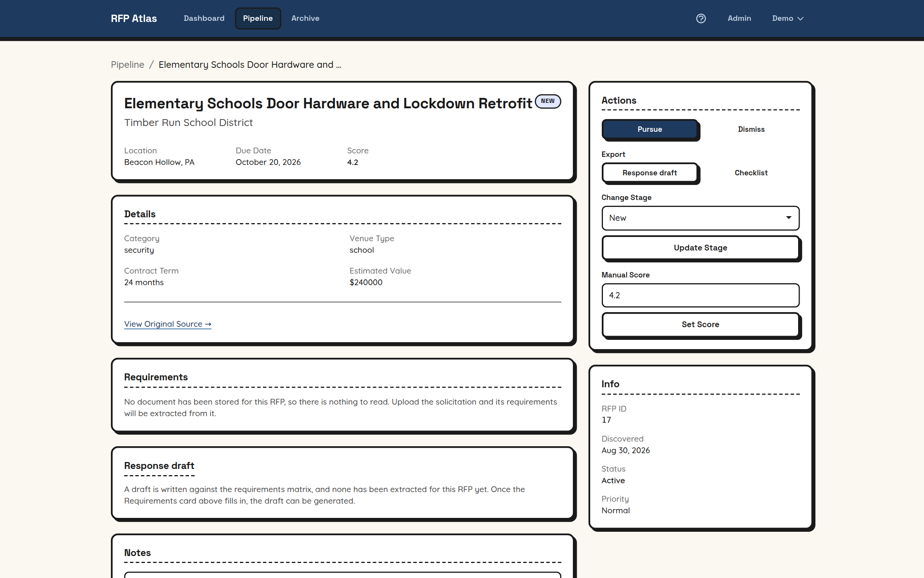This screenshot has width=924, height=578.
Task: Click the header Score value 4.2
Action: [x=353, y=162]
